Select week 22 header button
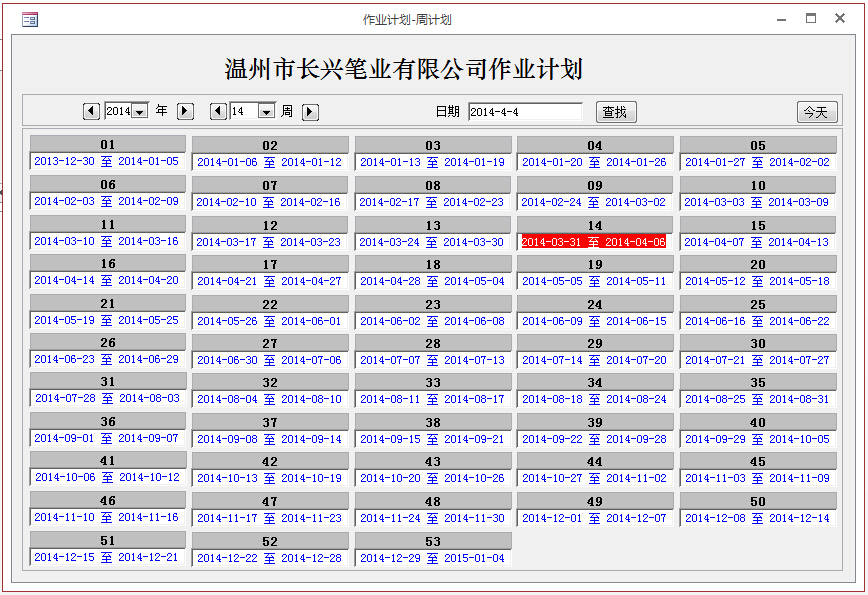The image size is (868, 595). click(270, 304)
